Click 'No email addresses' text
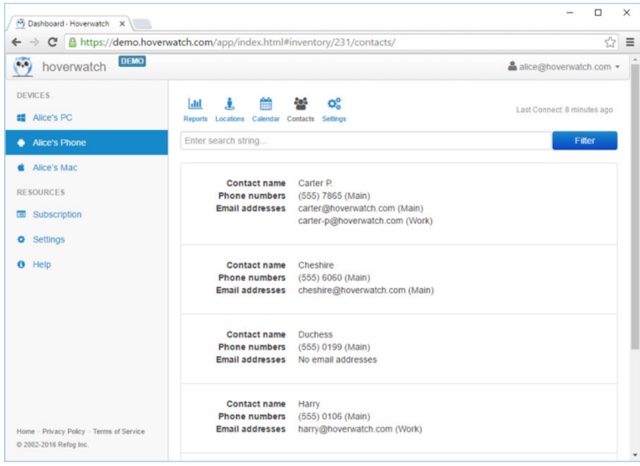Screen dimensions: 640x466 [337, 359]
